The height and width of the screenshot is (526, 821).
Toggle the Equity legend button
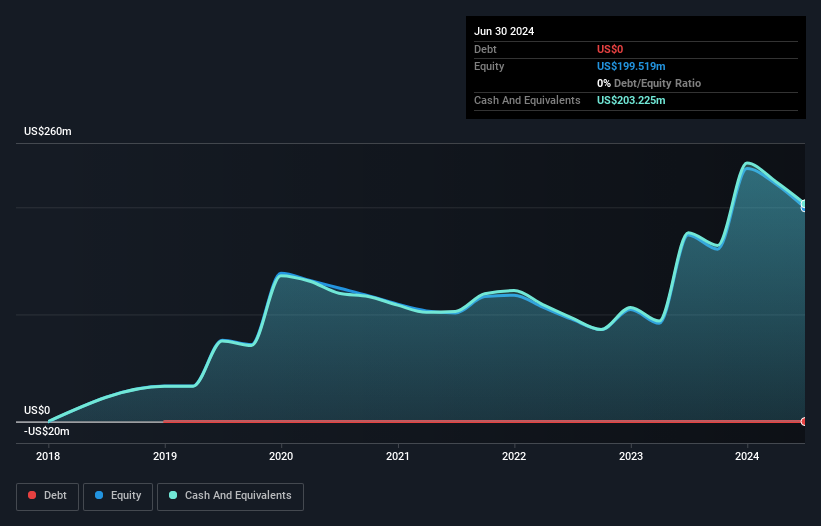(x=118, y=496)
